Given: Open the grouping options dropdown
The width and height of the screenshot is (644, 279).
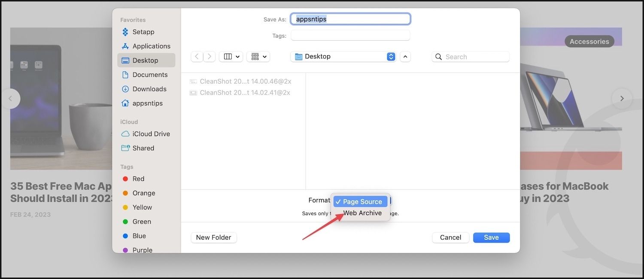Looking at the screenshot, I should tap(258, 57).
